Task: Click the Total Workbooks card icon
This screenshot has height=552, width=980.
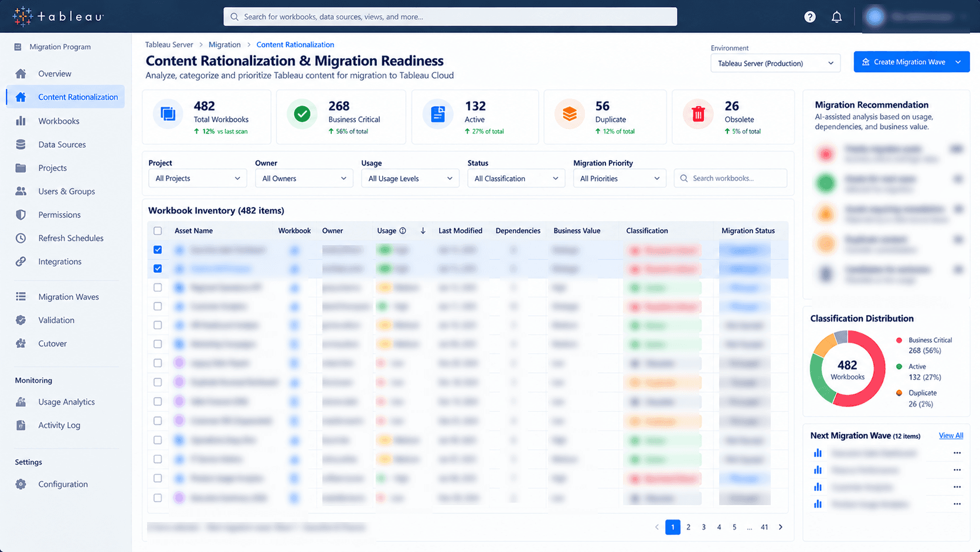Action: tap(168, 114)
